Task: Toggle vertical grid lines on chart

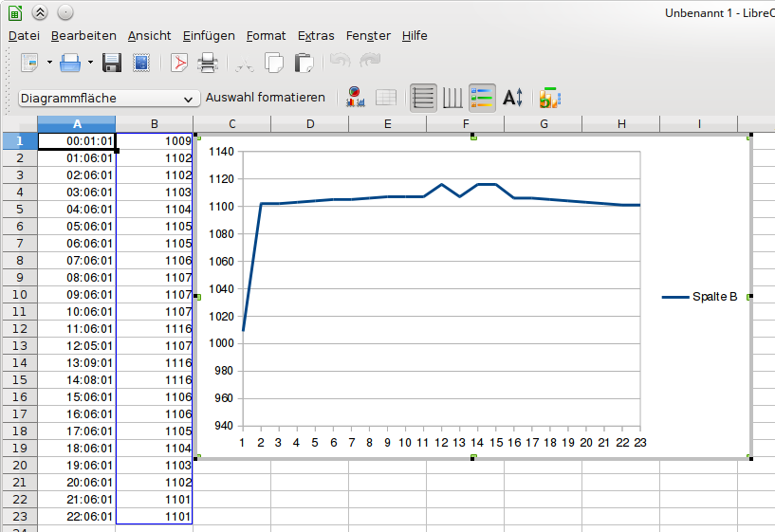Action: pos(452,98)
